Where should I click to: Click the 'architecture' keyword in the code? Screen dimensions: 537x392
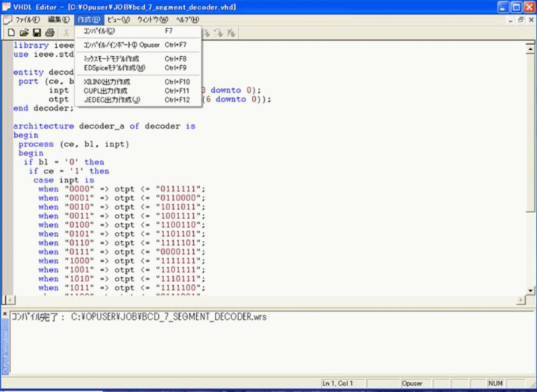pyautogui.click(x=44, y=126)
